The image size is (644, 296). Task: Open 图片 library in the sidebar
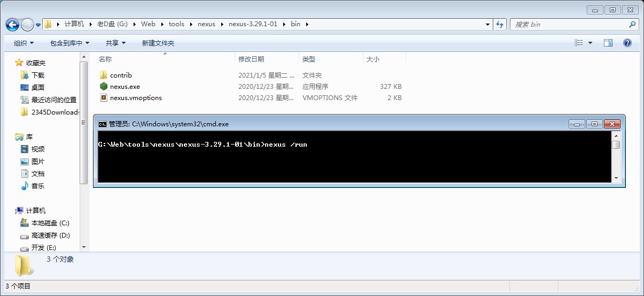point(38,162)
